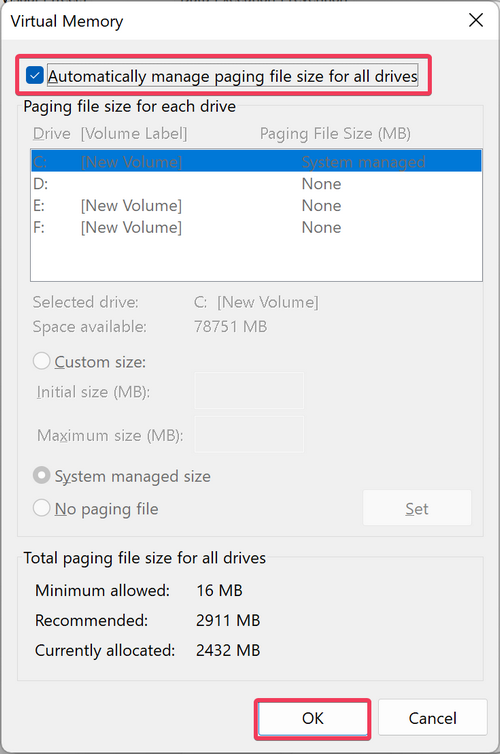This screenshot has height=754, width=500.
Task: Click the Recommended 2911 MB value
Action: [228, 620]
